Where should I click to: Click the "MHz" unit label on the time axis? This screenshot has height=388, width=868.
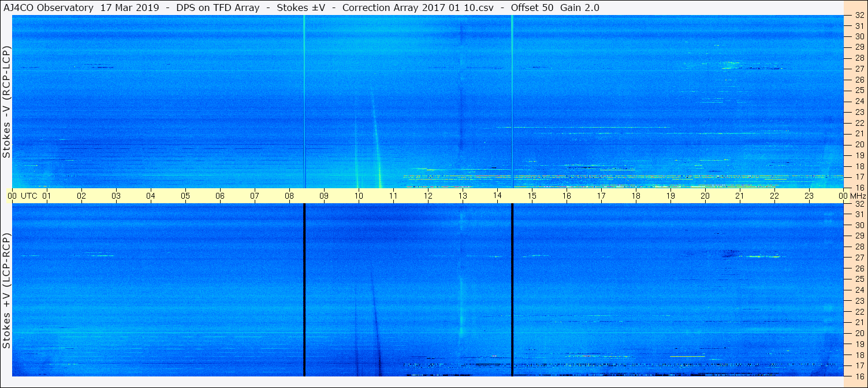click(x=858, y=196)
